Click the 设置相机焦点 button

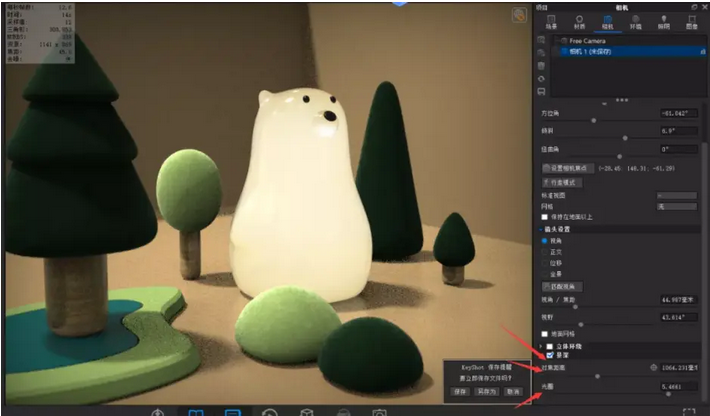(x=567, y=167)
